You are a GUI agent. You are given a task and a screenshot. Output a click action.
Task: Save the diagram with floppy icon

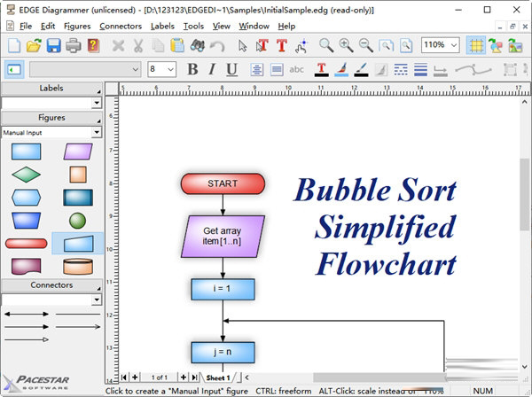click(x=53, y=45)
